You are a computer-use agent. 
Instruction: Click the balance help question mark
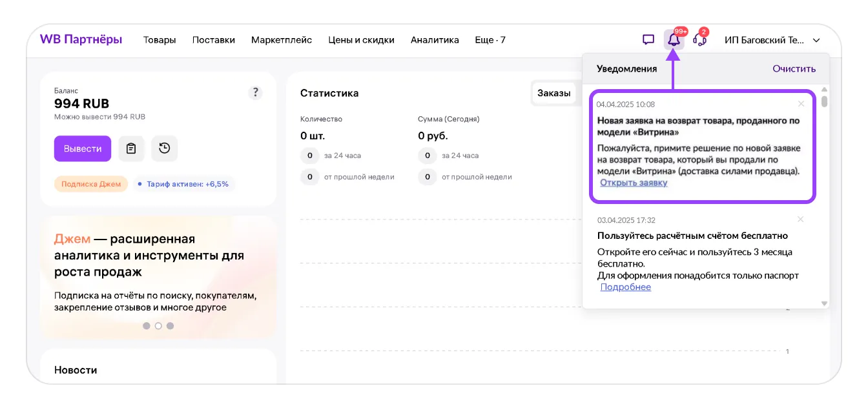click(255, 92)
